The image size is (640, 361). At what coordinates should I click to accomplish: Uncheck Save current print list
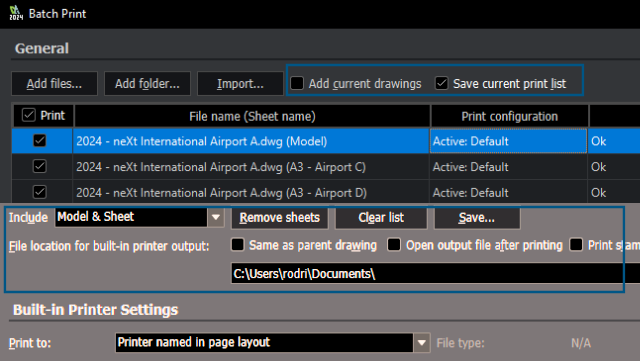[442, 83]
